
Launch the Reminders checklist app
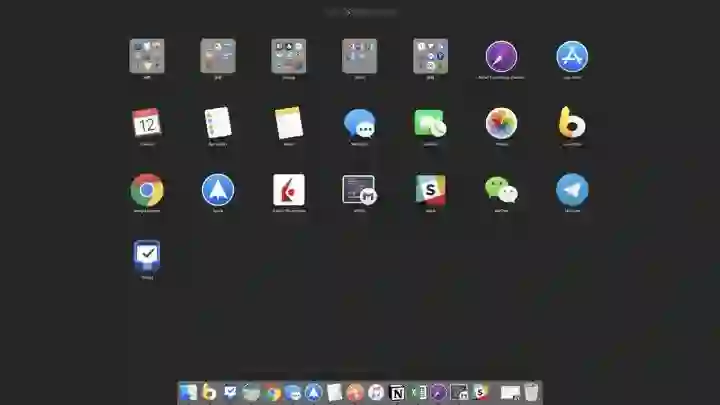218,123
